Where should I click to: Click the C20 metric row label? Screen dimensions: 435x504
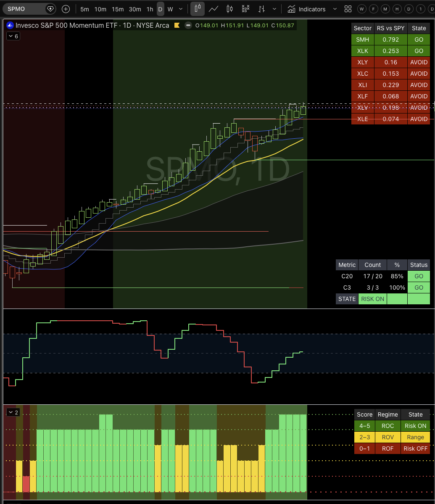point(347,276)
